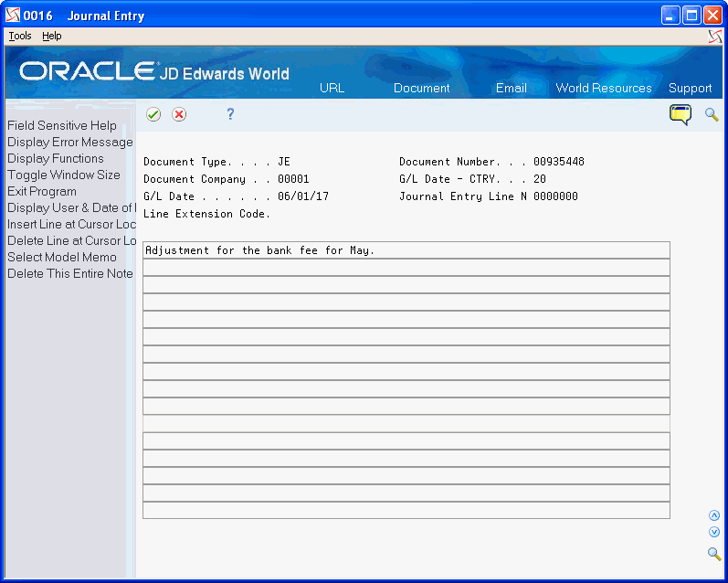Image resolution: width=728 pixels, height=583 pixels.
Task: Select Display Functions option
Action: coord(55,158)
